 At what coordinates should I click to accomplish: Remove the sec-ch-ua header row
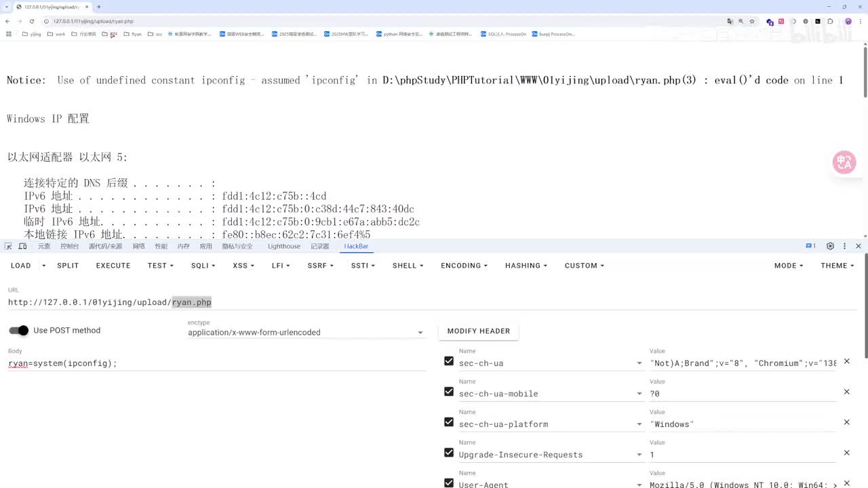tap(846, 361)
